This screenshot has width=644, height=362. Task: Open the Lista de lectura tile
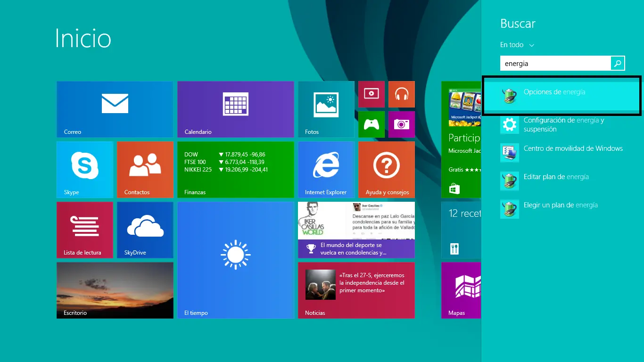pyautogui.click(x=85, y=230)
